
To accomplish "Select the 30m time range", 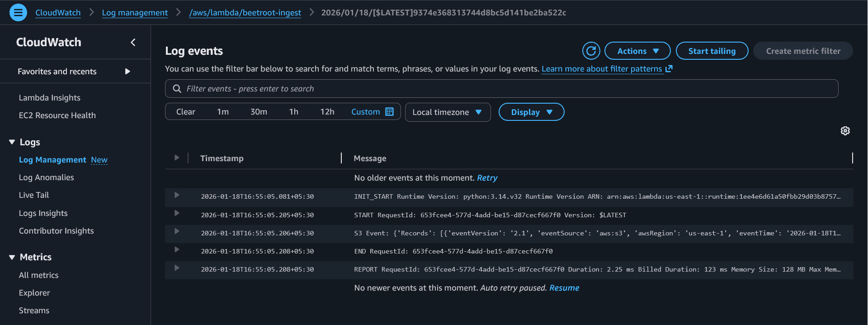I will click(259, 112).
